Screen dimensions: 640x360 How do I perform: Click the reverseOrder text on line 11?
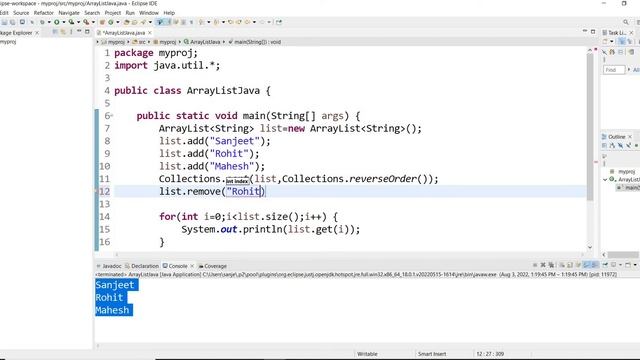[x=382, y=179]
